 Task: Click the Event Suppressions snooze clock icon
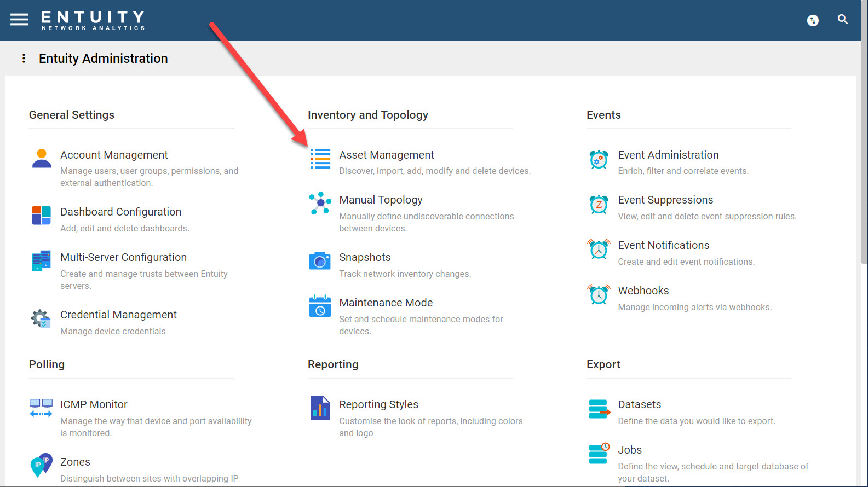[599, 204]
